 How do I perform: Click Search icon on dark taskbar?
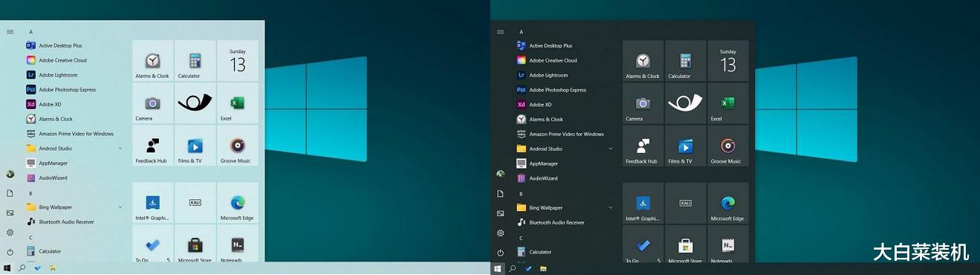click(513, 268)
